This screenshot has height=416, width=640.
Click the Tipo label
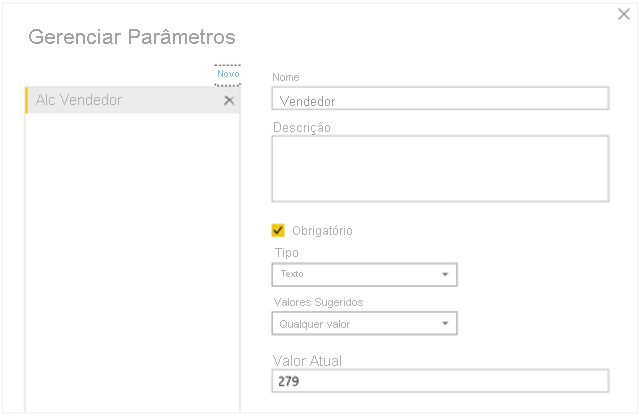285,253
